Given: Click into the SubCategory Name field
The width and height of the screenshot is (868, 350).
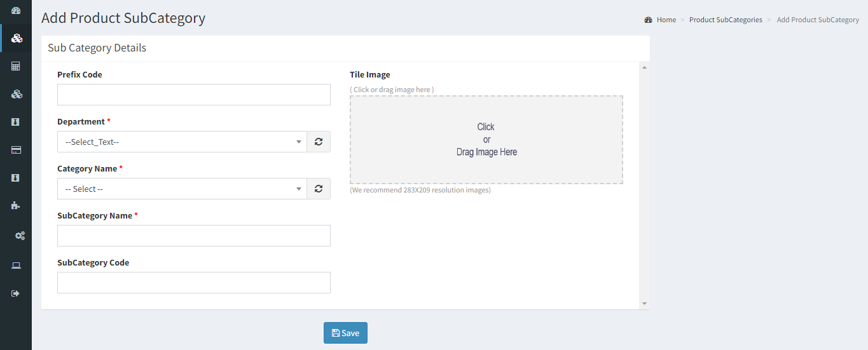Looking at the screenshot, I should click(194, 236).
